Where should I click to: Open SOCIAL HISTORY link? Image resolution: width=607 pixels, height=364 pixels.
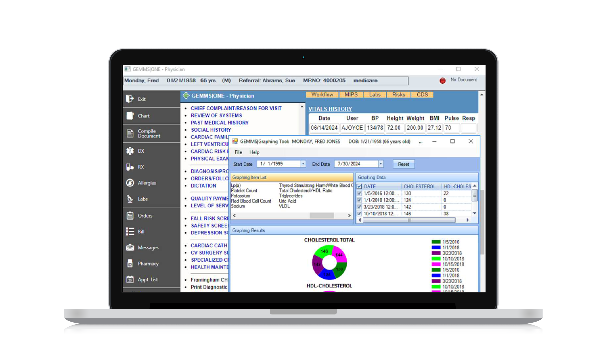pyautogui.click(x=211, y=130)
